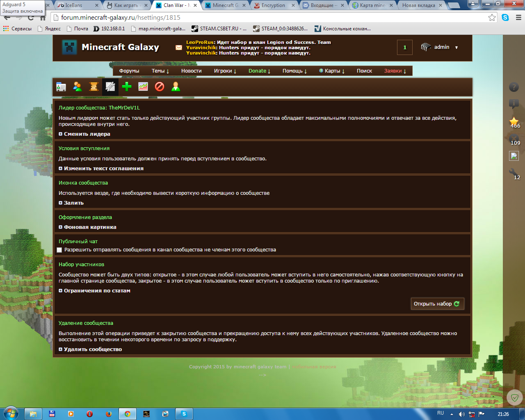Switch to the 'Карта mine' browser tab
The height and width of the screenshot is (420, 525).
(372, 5)
